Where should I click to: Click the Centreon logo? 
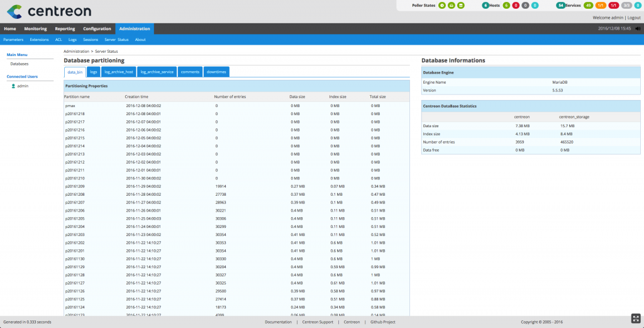click(x=49, y=11)
